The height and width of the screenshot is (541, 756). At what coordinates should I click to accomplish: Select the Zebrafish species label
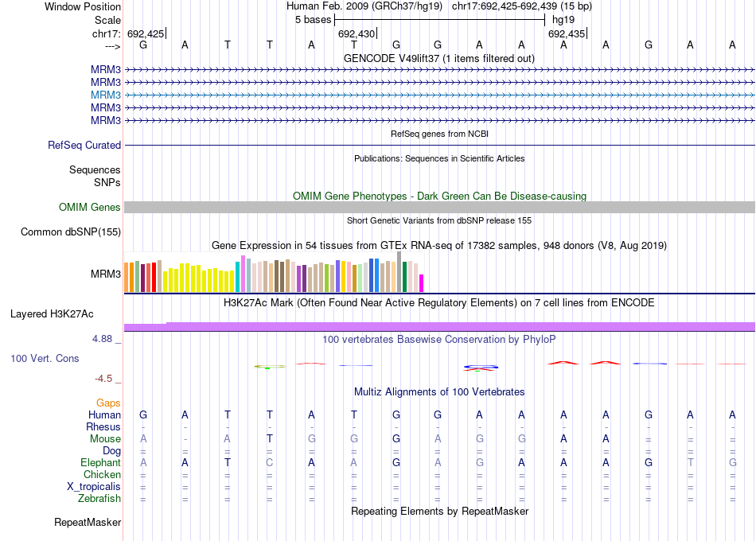click(x=99, y=498)
